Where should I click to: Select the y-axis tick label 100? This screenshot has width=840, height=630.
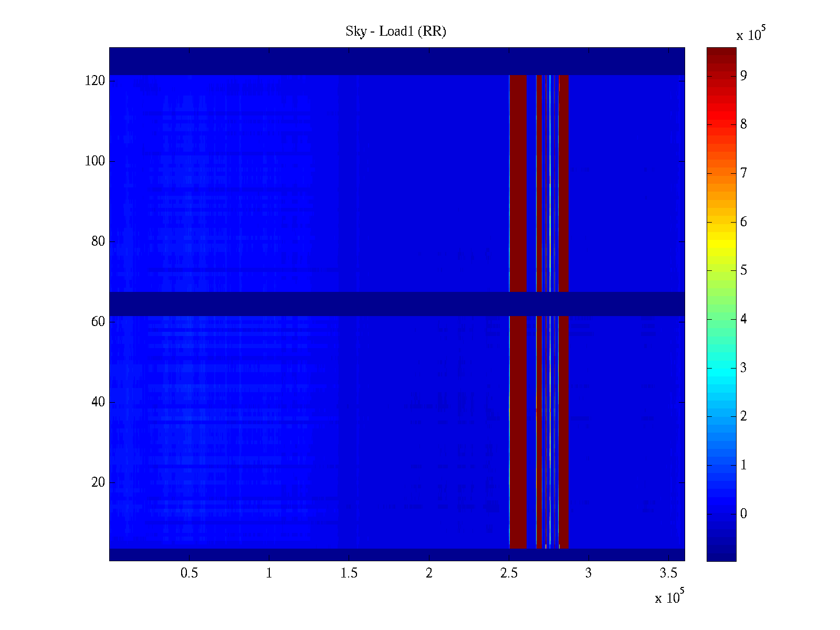tap(95, 161)
